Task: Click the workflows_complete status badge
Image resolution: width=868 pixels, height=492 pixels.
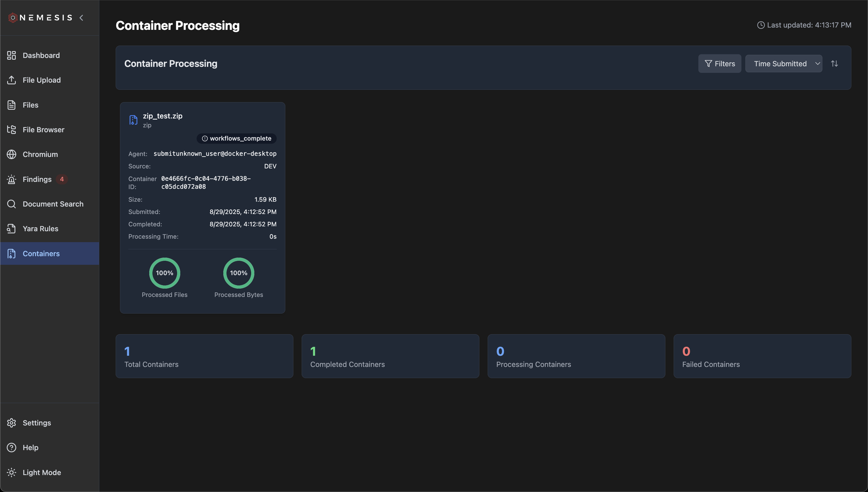Action: pos(236,138)
